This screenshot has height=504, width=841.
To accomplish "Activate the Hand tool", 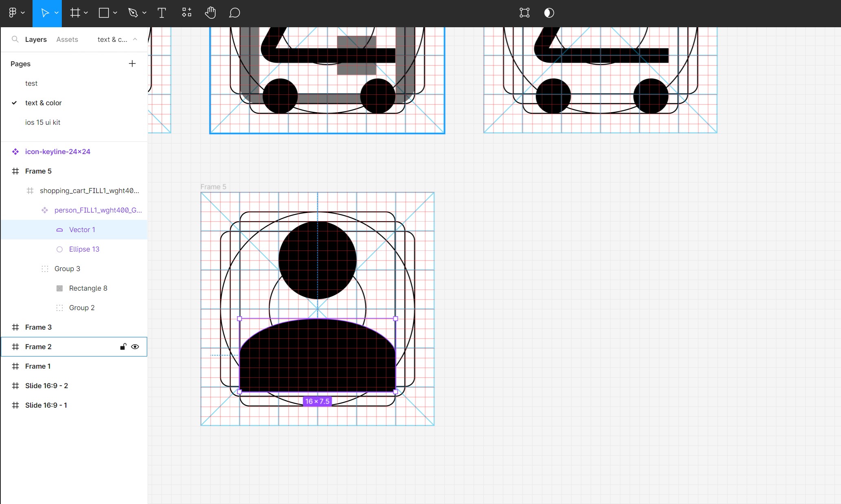I will pyautogui.click(x=210, y=13).
